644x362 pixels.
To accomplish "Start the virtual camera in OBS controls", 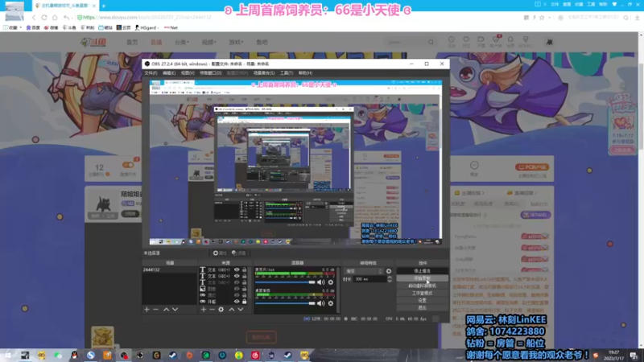I will (422, 286).
